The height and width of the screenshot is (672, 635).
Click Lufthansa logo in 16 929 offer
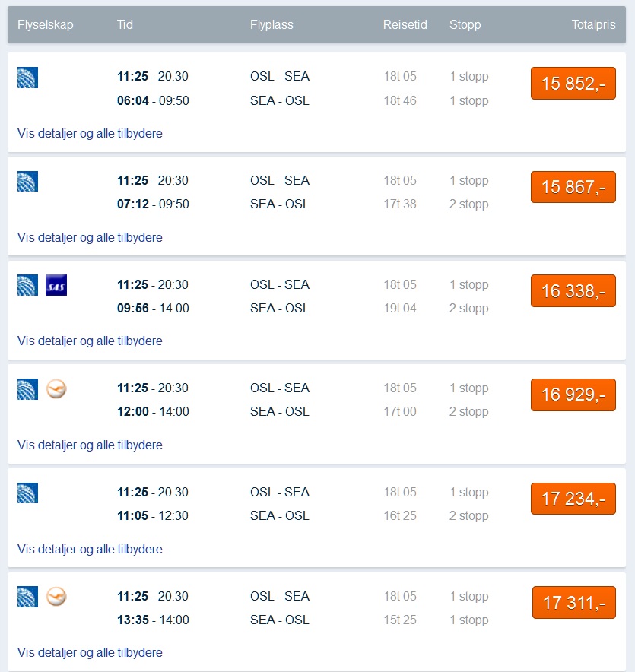(56, 389)
